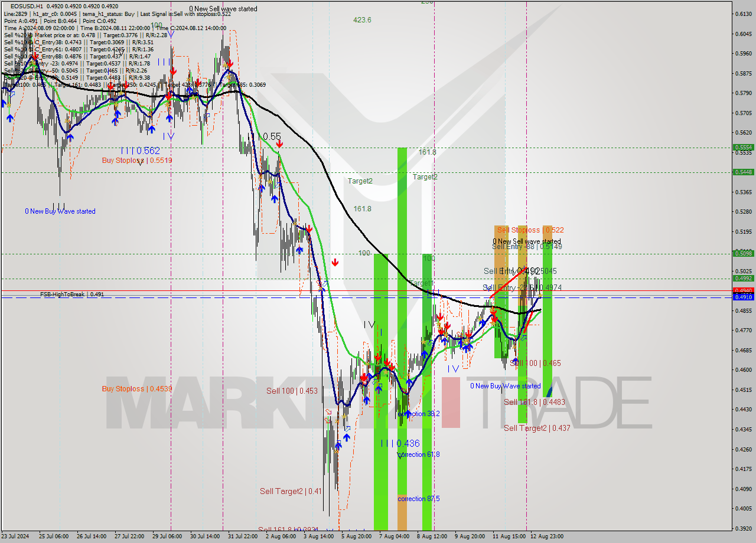Click the '0 New Sell wave started' label at chart top
The width and height of the screenshot is (756, 543).
click(x=223, y=9)
